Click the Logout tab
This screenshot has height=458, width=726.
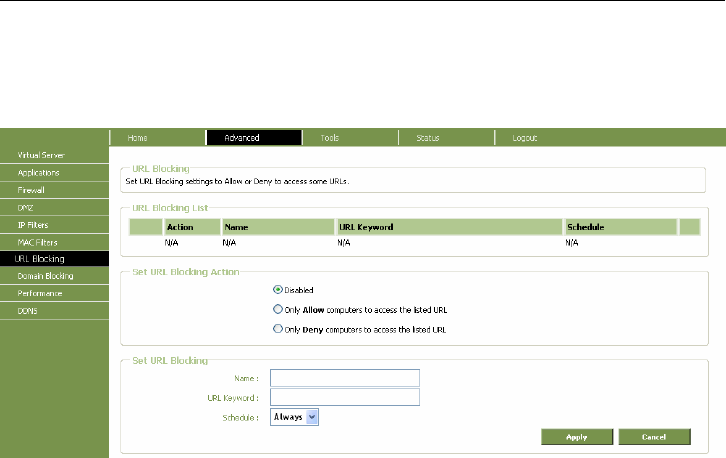click(x=524, y=138)
